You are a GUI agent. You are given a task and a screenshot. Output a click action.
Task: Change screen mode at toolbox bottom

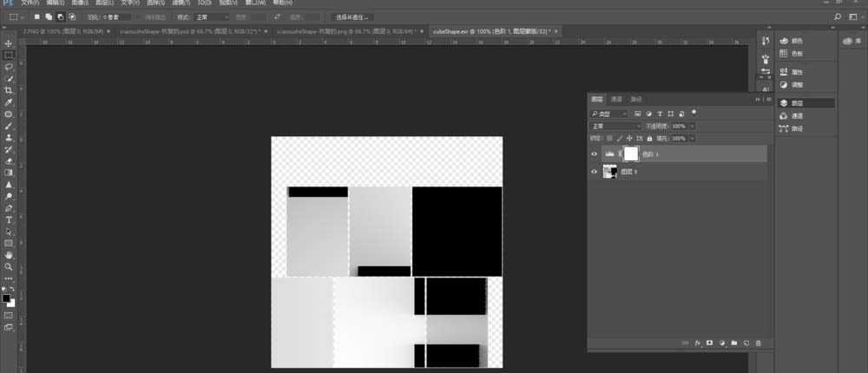click(x=9, y=327)
